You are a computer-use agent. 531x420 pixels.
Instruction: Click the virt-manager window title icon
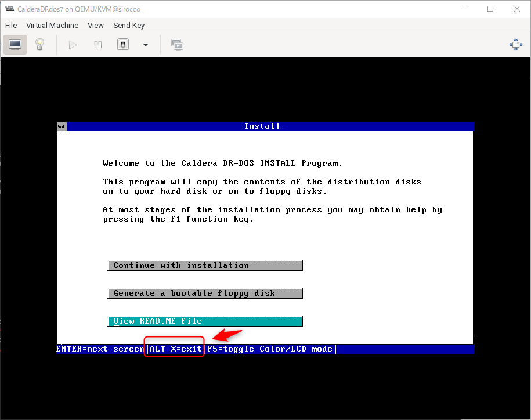pyautogui.click(x=9, y=9)
